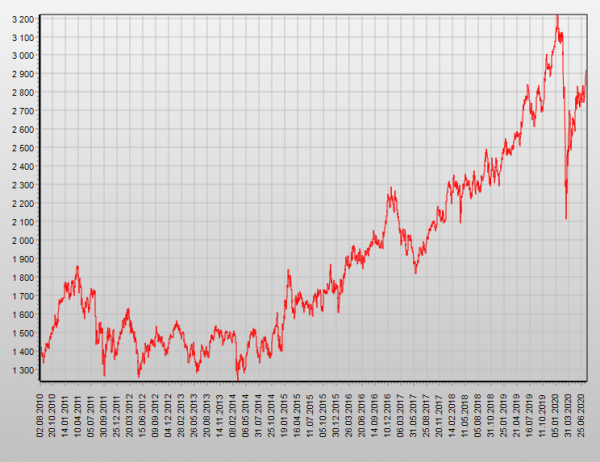Select the last date label 25.06.2020
The image size is (600, 462).
coord(582,414)
